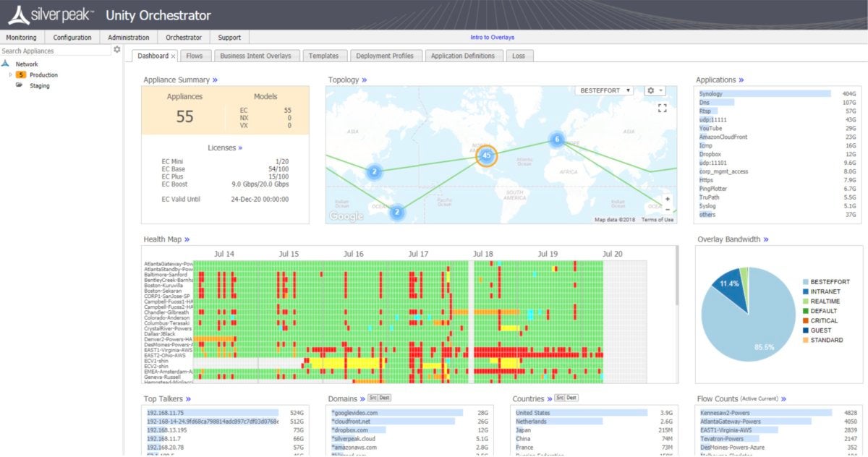868x457 pixels.
Task: Open the Top Talkers detail arrows
Action: click(188, 398)
